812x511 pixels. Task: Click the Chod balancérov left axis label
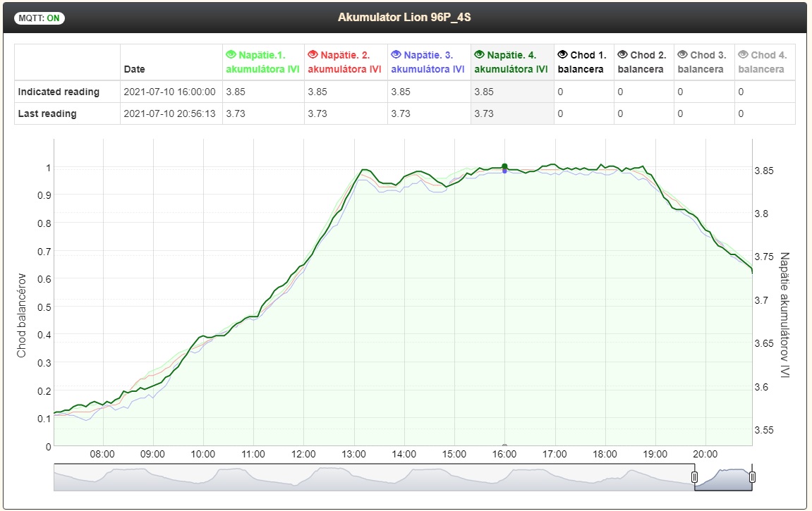coord(21,314)
